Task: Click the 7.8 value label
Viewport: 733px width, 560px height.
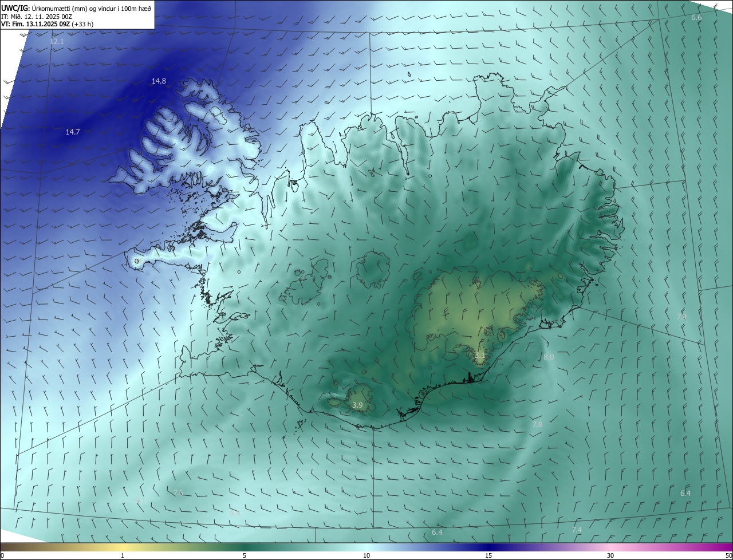Action: coord(537,424)
